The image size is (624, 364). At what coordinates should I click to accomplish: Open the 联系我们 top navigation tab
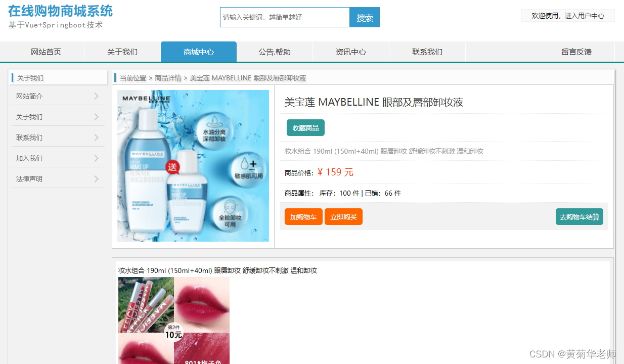427,52
